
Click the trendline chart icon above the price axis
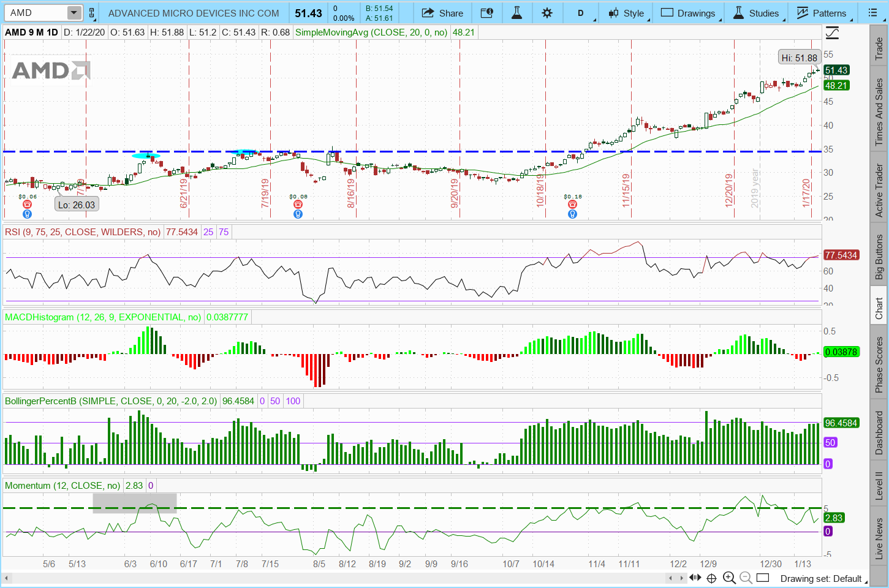832,32
